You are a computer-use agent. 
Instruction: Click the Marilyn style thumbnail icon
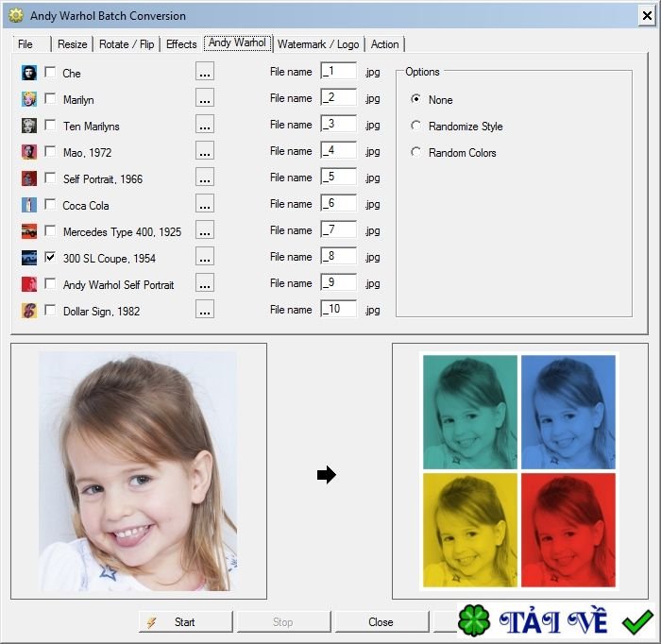29,99
